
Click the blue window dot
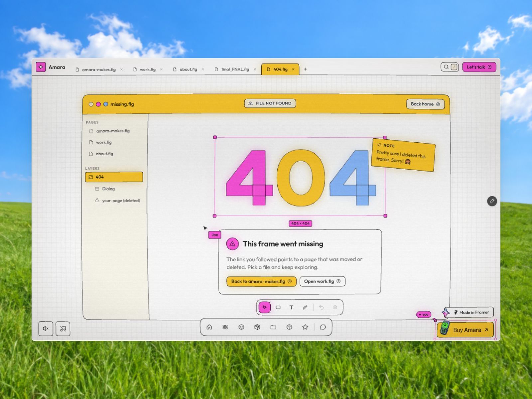click(106, 104)
